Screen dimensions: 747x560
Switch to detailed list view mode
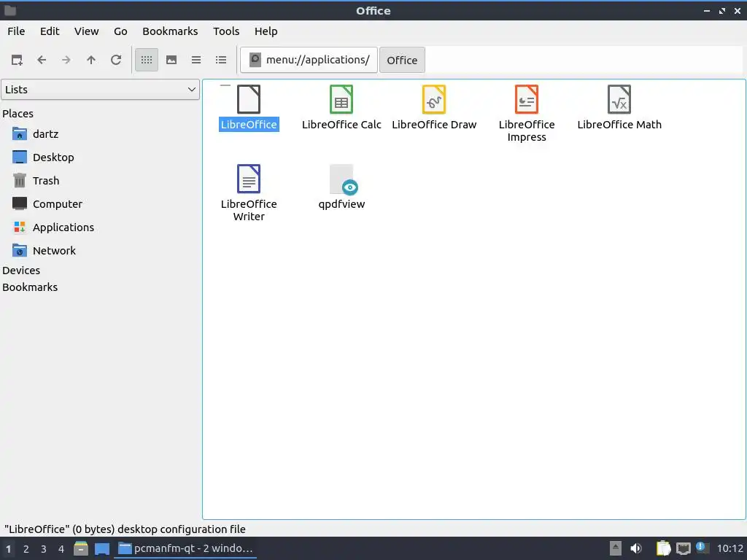[221, 60]
